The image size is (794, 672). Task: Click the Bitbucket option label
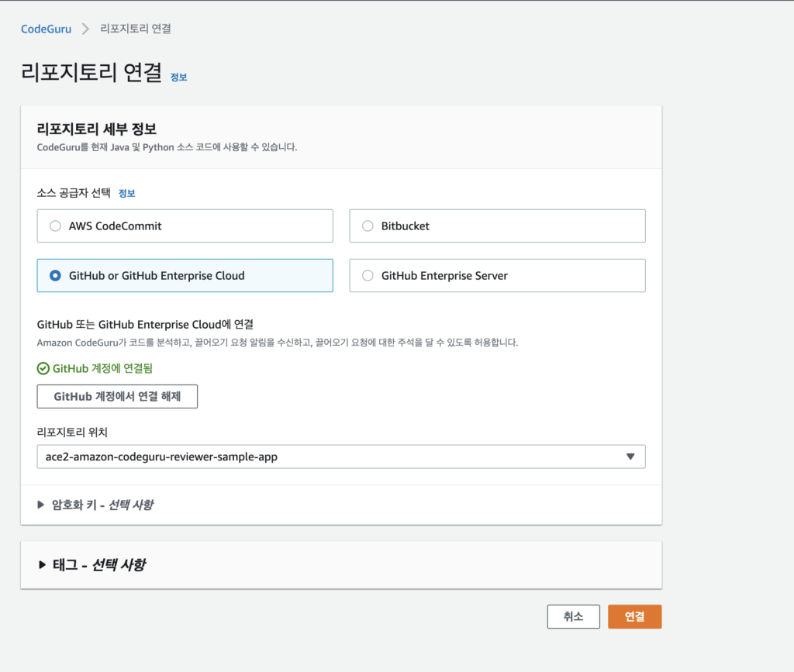[405, 226]
